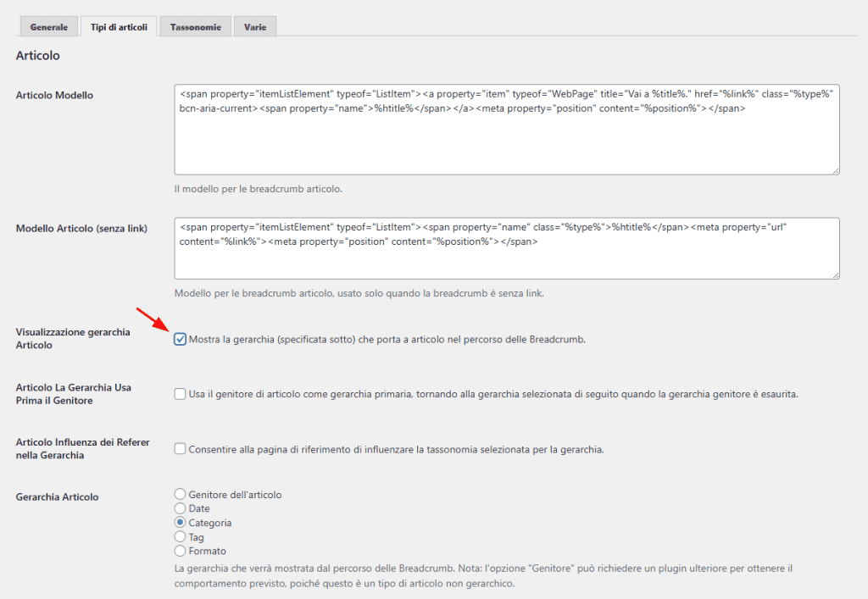The width and height of the screenshot is (868, 599).
Task: Select the 'Tipi di articoli' tab
Action: tap(119, 26)
